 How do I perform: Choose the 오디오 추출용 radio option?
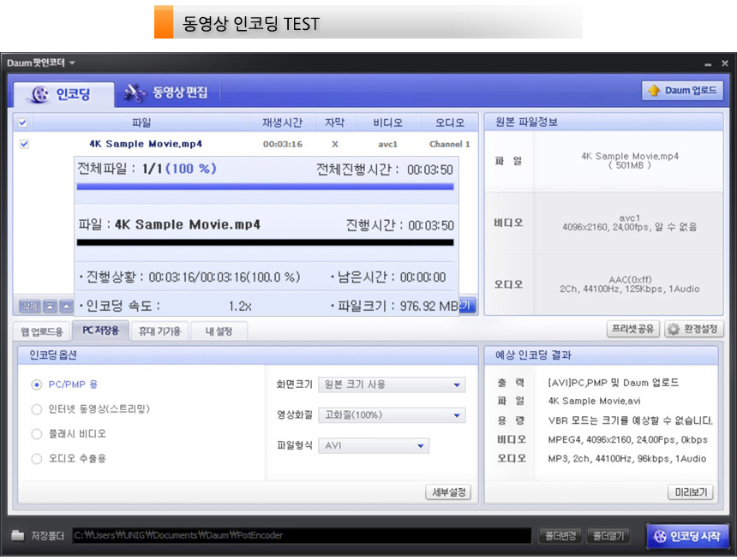(37, 459)
